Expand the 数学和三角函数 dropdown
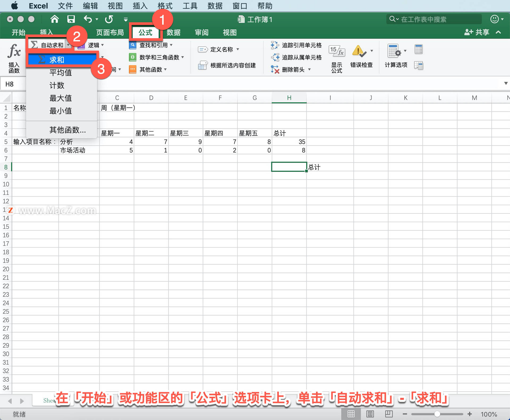This screenshot has width=510, height=420. (x=182, y=57)
